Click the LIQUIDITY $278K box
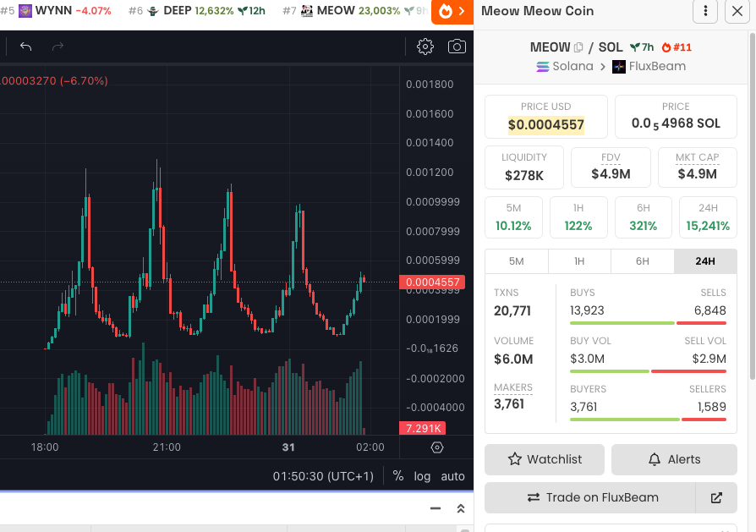 pyautogui.click(x=524, y=167)
